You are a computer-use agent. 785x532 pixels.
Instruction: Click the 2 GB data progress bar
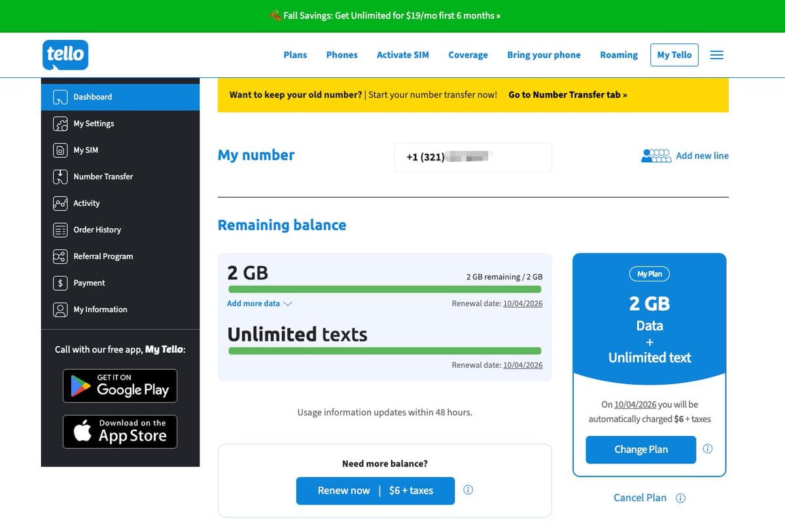[385, 289]
